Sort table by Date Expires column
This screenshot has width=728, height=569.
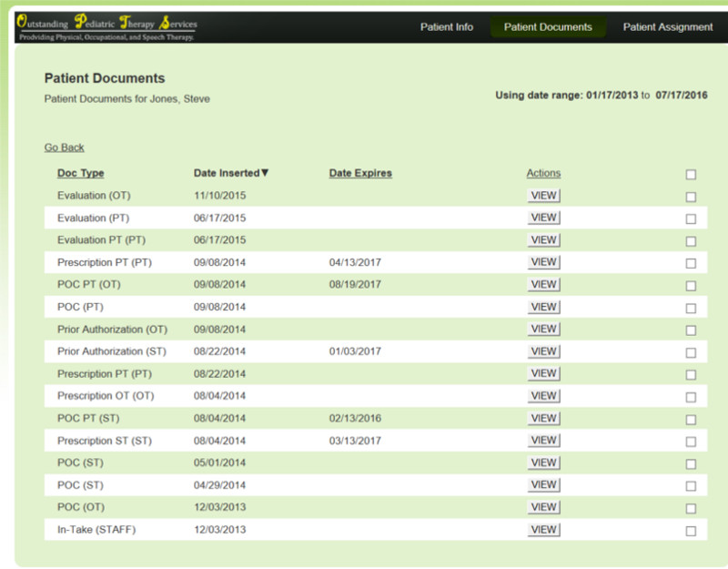pos(360,173)
